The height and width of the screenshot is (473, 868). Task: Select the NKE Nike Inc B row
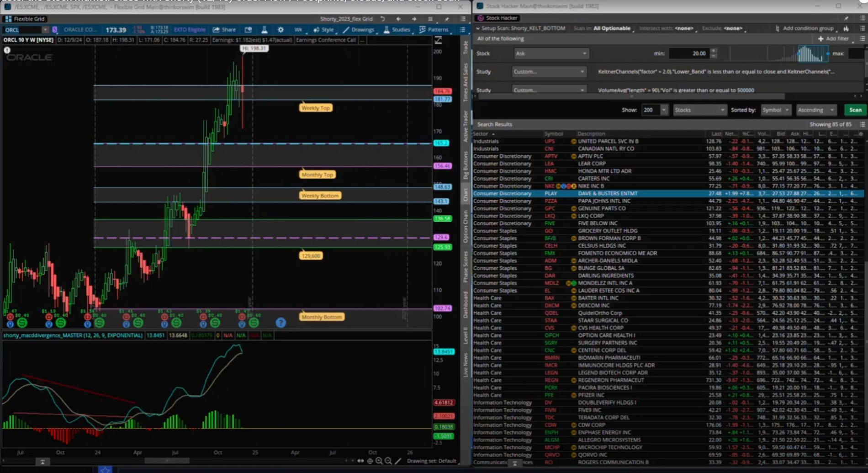(x=668, y=186)
